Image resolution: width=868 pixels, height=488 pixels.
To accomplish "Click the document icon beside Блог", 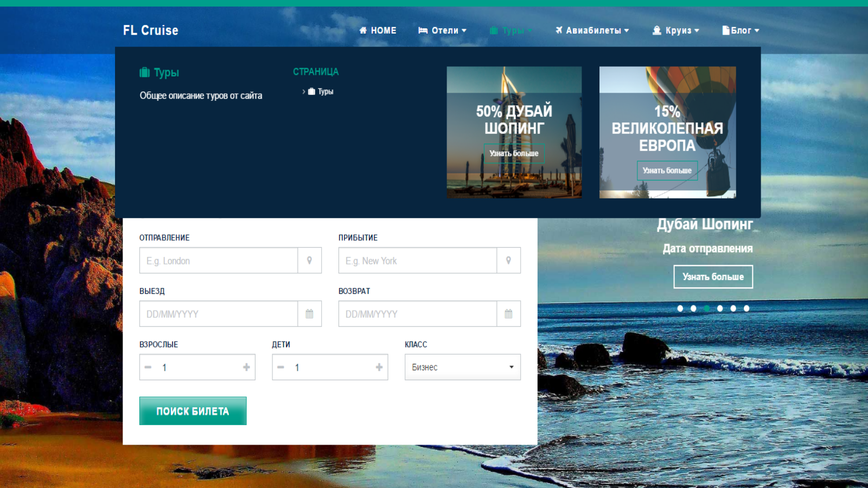I will pos(725,30).
